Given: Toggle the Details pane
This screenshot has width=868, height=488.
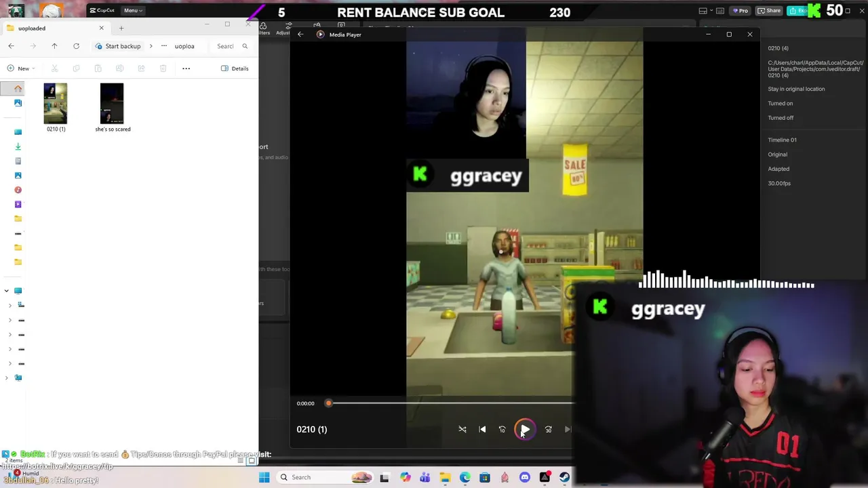Looking at the screenshot, I should 235,68.
